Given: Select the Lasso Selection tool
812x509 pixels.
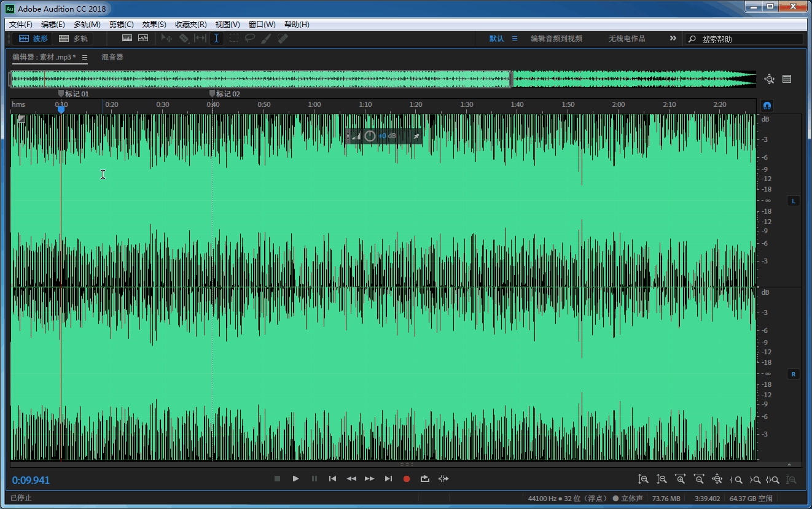Looking at the screenshot, I should click(x=250, y=38).
